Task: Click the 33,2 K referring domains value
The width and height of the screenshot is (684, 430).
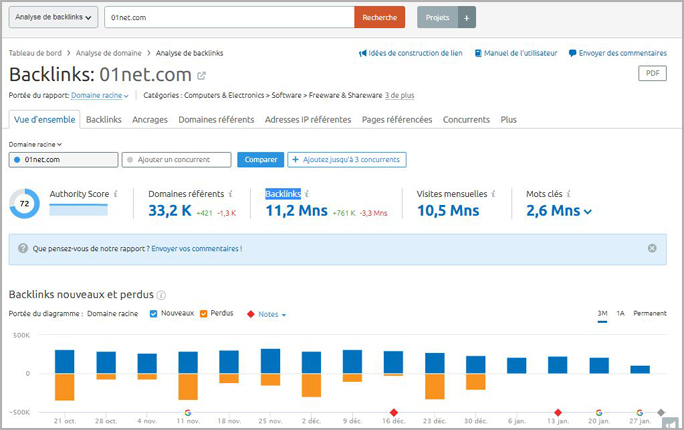Action: (170, 211)
